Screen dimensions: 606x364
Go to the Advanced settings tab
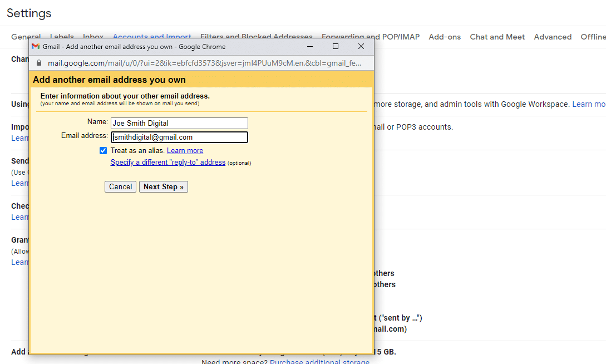point(552,37)
